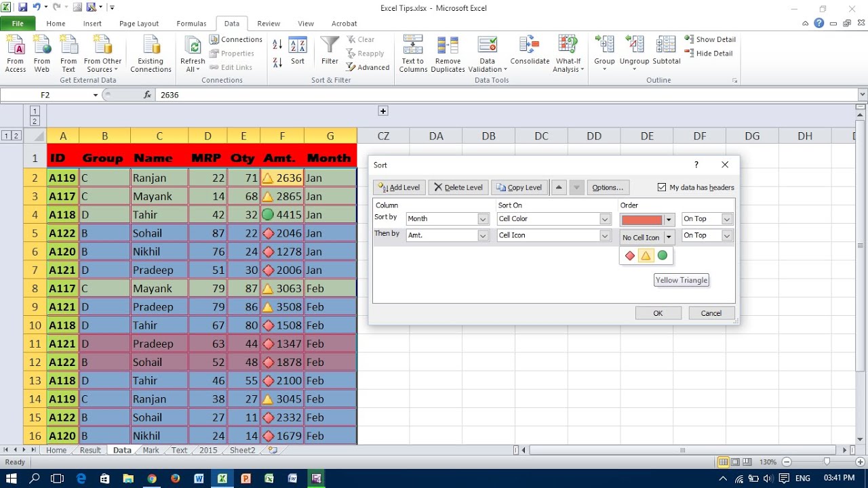Click the Advanced filter option
The image size is (868, 488).
coord(368,67)
